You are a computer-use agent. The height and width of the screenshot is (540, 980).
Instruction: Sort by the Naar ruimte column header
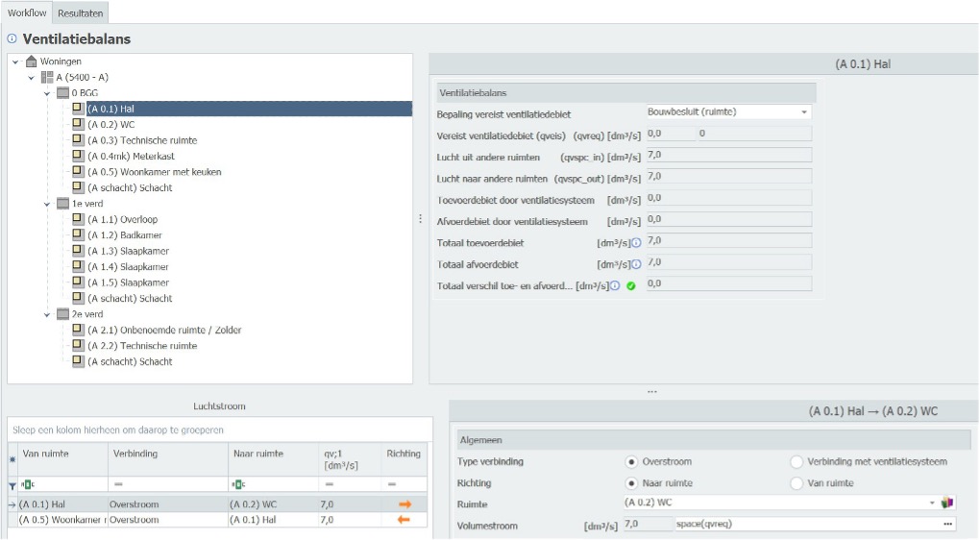(257, 454)
